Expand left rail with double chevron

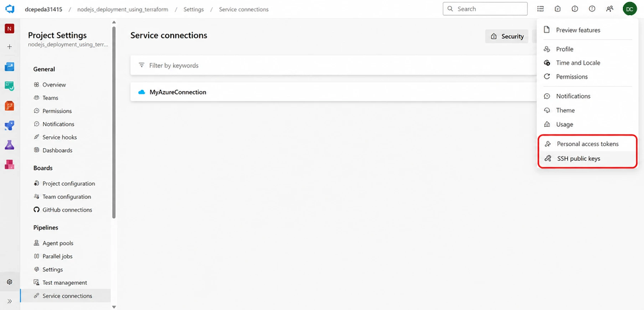click(x=9, y=301)
